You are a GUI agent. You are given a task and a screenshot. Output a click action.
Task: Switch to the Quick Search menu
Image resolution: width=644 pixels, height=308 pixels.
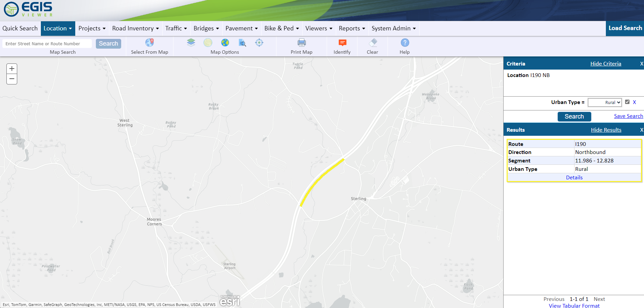tap(20, 28)
